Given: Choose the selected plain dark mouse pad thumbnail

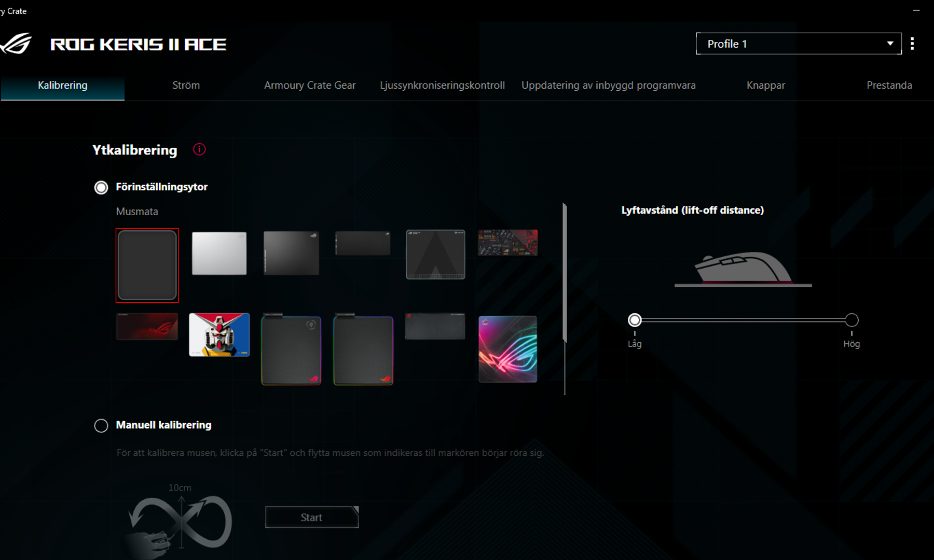Looking at the screenshot, I should click(x=147, y=265).
